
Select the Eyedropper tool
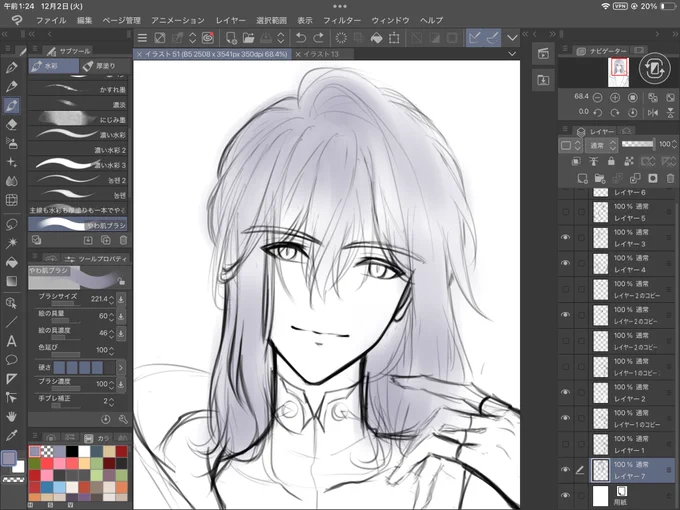point(12,435)
